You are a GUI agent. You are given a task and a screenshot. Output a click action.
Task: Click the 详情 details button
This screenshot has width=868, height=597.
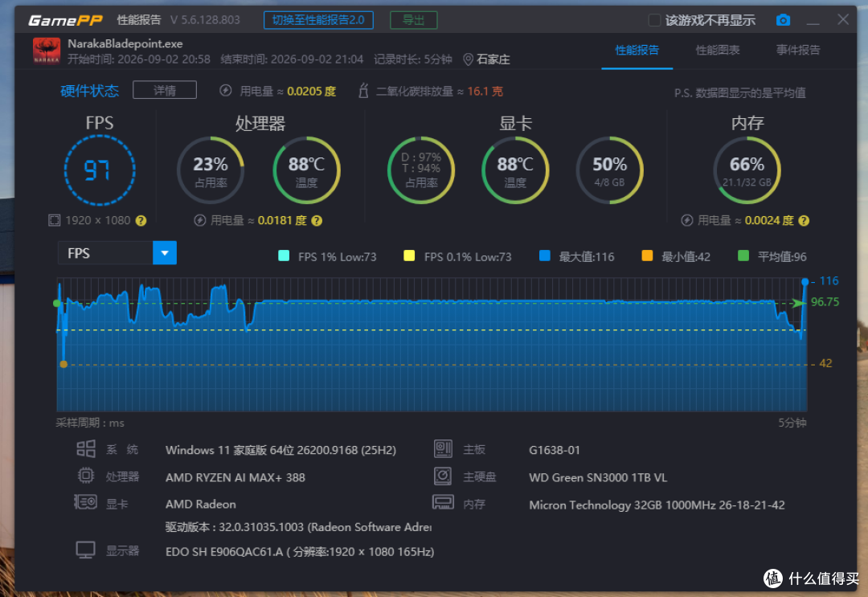165,90
